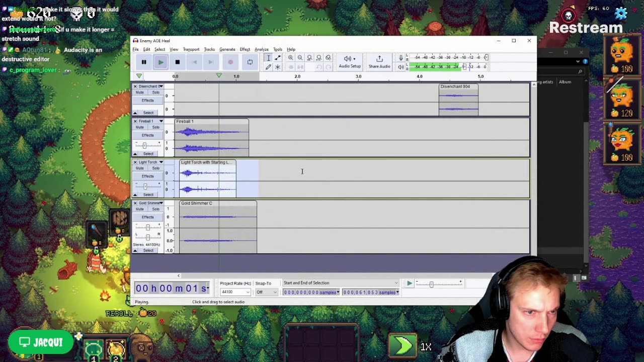
Task: Open the Snap-To Off dropdown
Action: (266, 292)
